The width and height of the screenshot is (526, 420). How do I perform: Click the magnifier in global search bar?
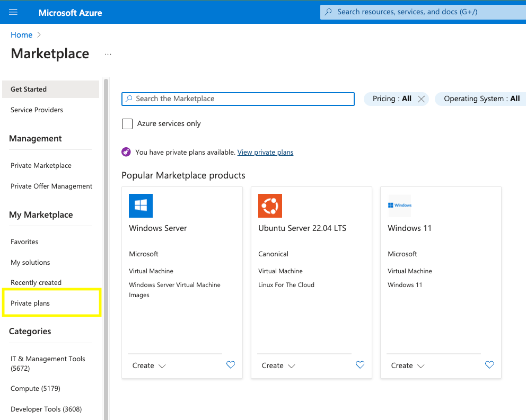pyautogui.click(x=328, y=12)
